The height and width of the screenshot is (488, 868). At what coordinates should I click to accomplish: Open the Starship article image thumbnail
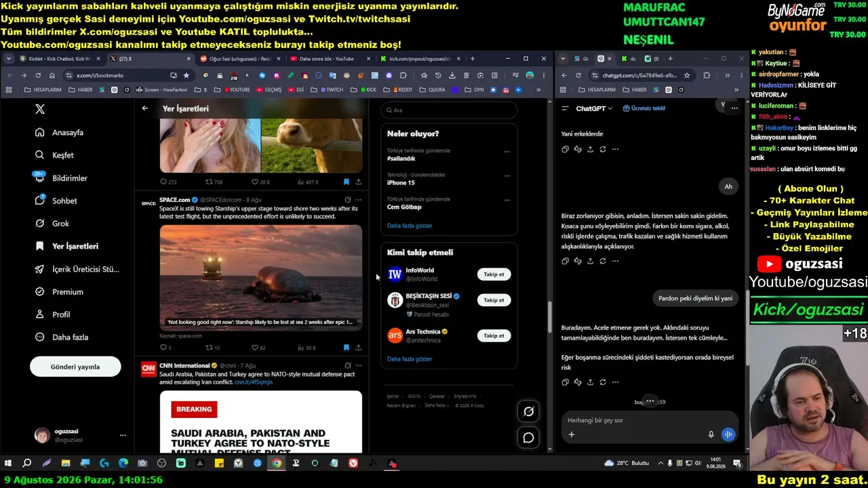pos(261,277)
